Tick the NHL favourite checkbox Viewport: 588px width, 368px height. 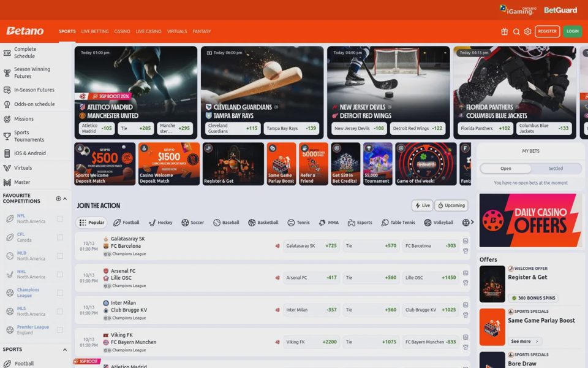tap(59, 274)
